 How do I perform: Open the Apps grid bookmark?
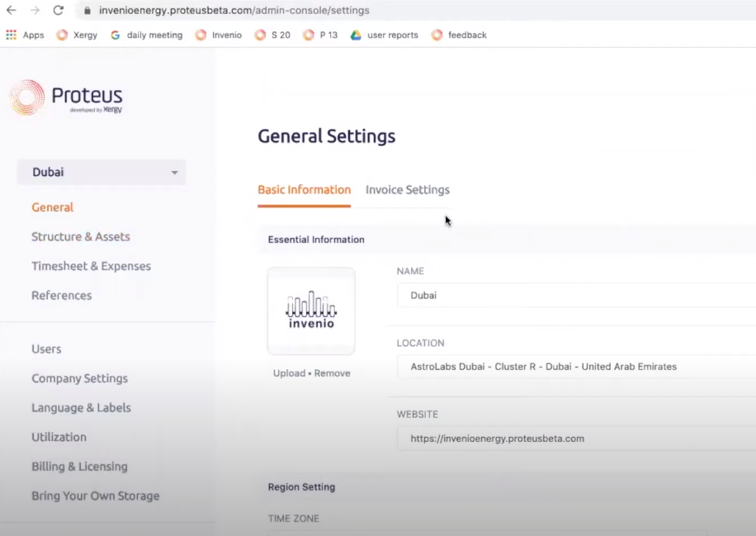25,35
